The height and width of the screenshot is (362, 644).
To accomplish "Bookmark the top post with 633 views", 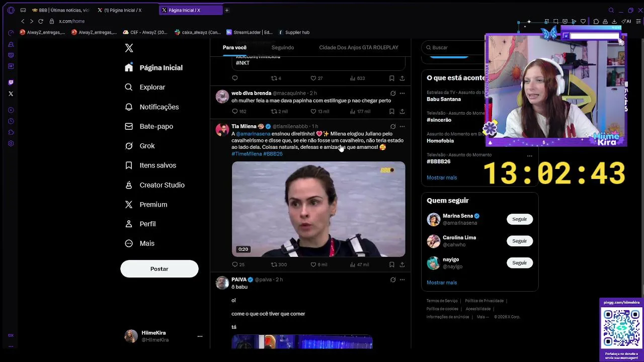I will (x=391, y=78).
